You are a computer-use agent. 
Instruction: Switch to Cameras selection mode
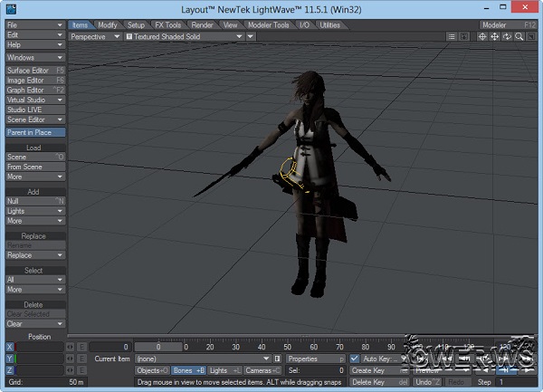coord(262,370)
